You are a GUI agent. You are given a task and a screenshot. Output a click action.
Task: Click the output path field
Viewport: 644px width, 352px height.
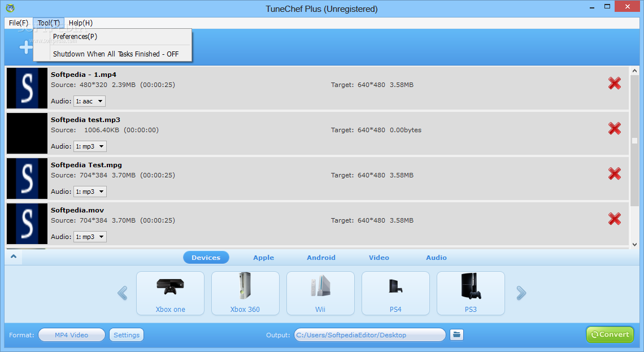[x=369, y=334]
